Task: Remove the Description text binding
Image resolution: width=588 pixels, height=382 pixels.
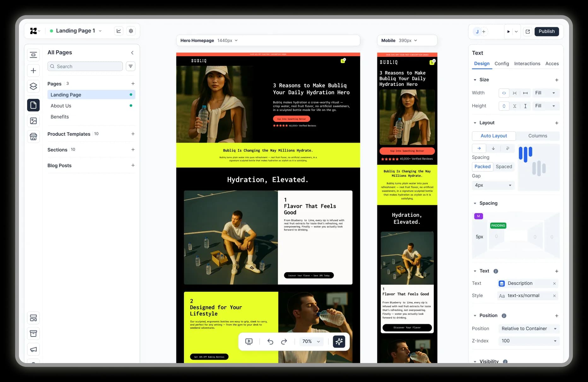Action: tap(554, 284)
